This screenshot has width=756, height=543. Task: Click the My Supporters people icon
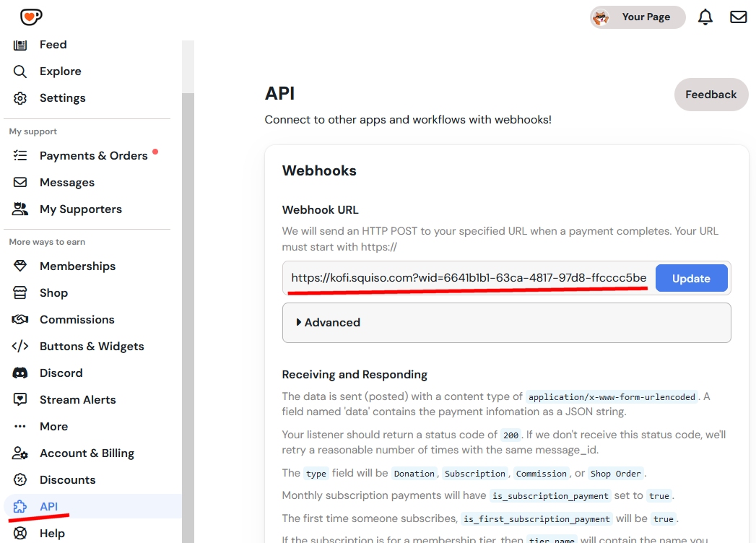pos(19,209)
